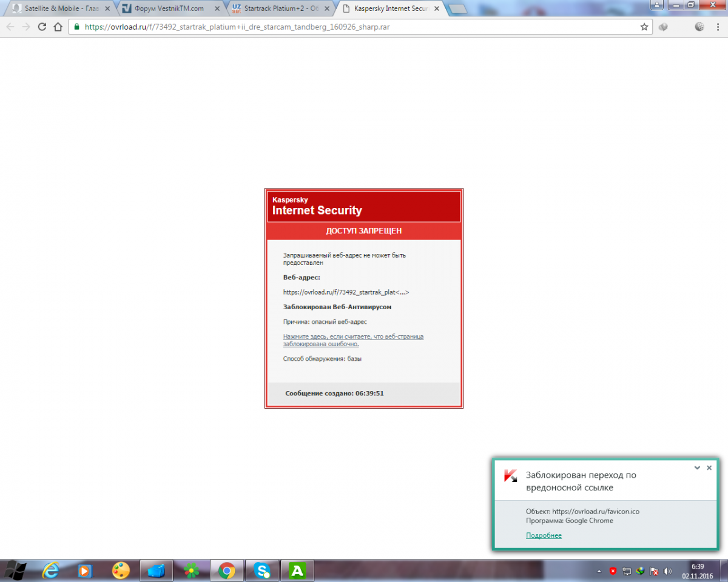Click 'Программа: Google Chrome' in notification
Image resolution: width=728 pixels, height=582 pixels.
coord(570,521)
